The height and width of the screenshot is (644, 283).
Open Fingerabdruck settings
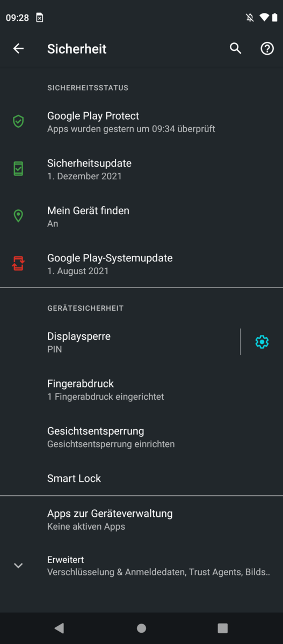[x=141, y=390]
